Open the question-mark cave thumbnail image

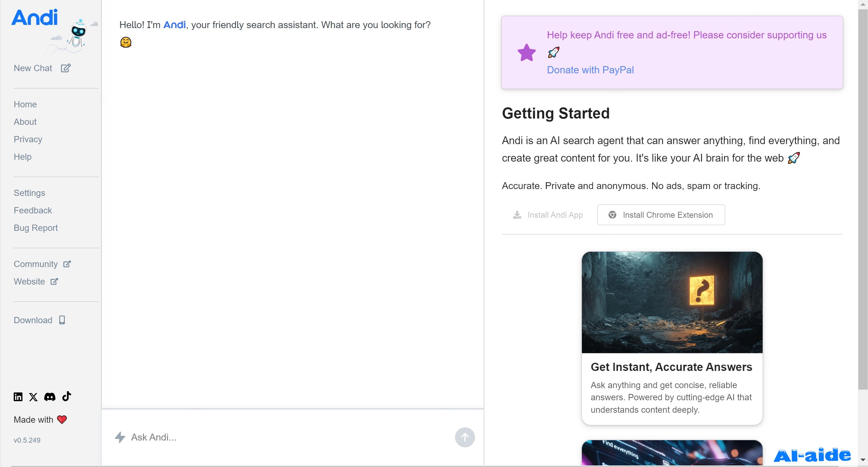point(672,302)
